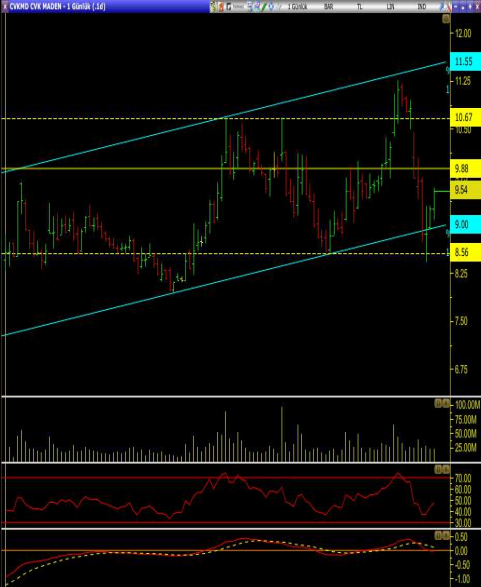Image resolution: width=481 pixels, height=587 pixels.
Task: Click the 9.88 horizontal support line
Action: [x=225, y=168]
